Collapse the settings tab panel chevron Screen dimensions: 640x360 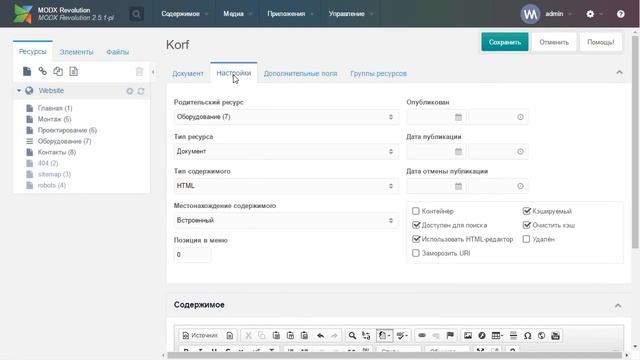[x=619, y=73]
